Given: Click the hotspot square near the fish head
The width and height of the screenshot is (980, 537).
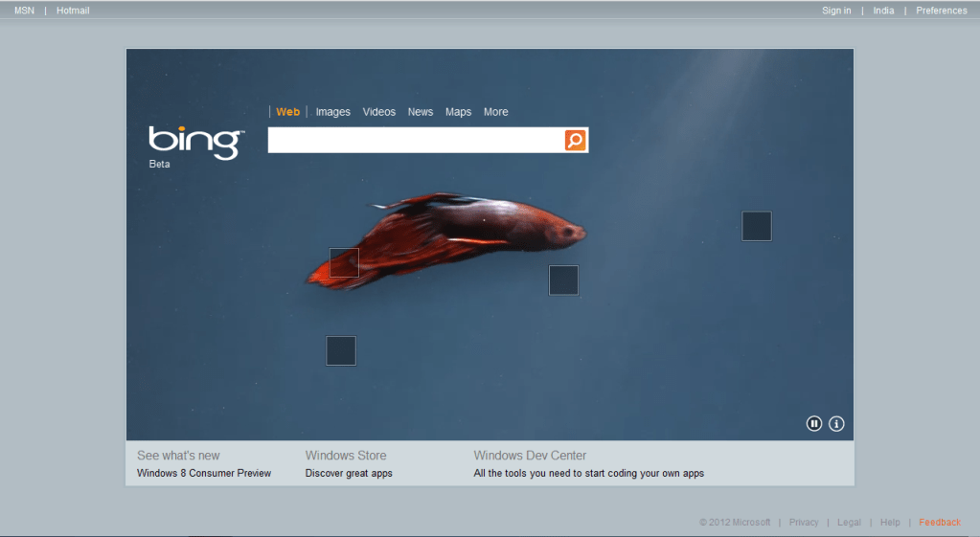Looking at the screenshot, I should (563, 280).
